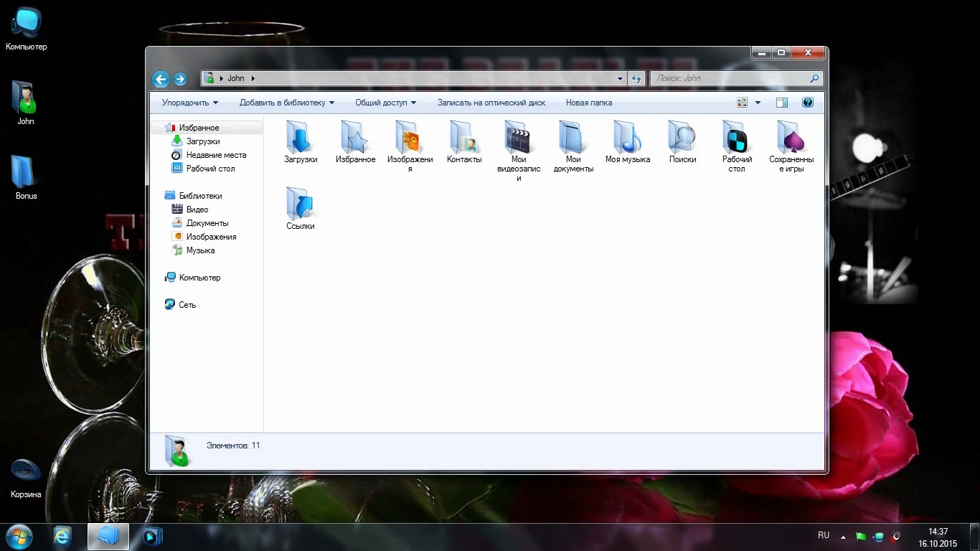Screen dimensions: 980x551
Task: Open the view options dropdown arrow
Action: tap(758, 103)
